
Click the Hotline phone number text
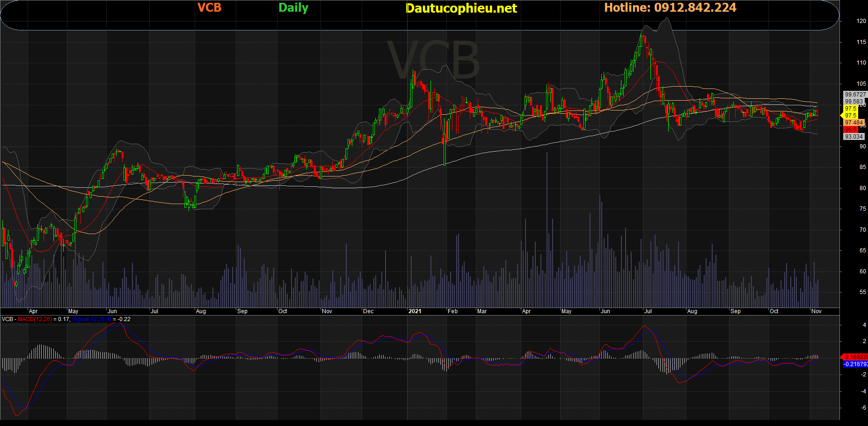click(670, 7)
